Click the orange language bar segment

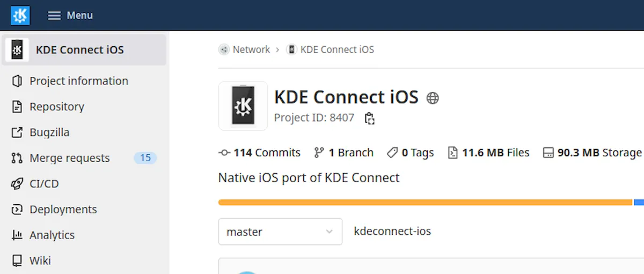426,203
